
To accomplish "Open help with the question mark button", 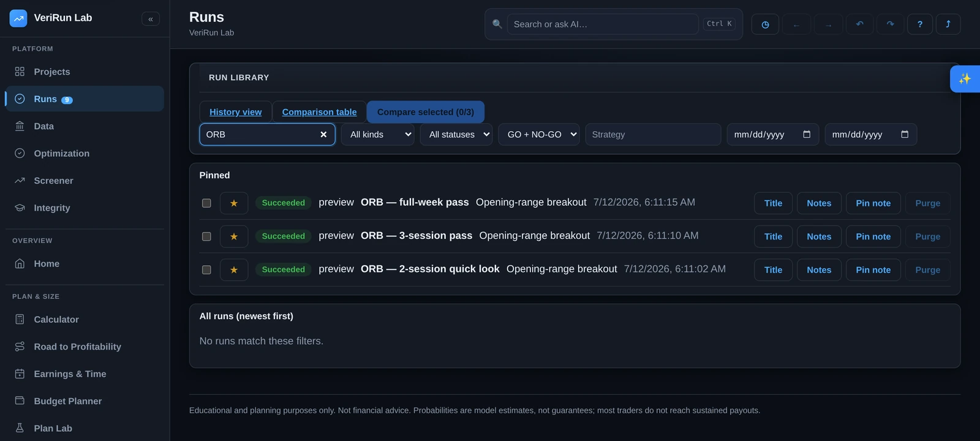I will pyautogui.click(x=920, y=24).
